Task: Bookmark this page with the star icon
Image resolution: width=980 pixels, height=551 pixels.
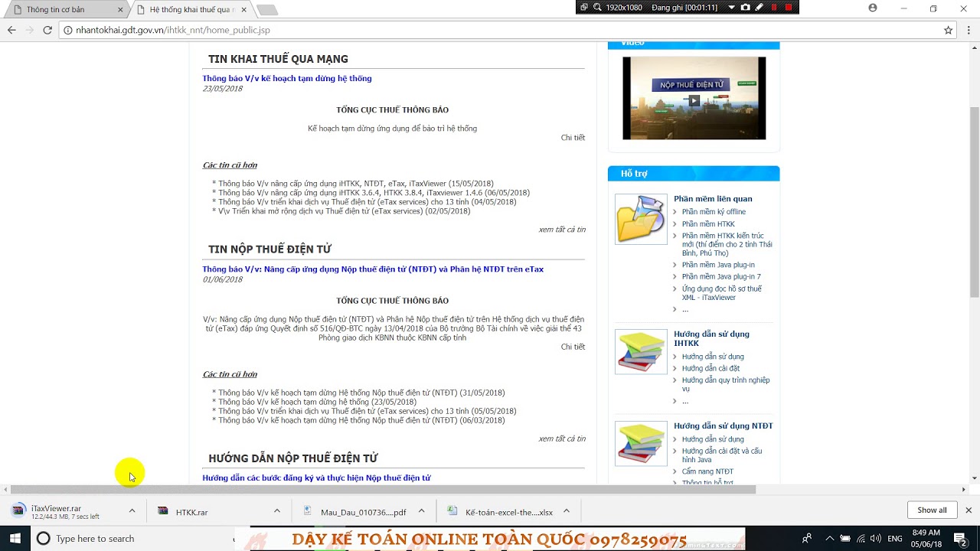Action: point(948,30)
